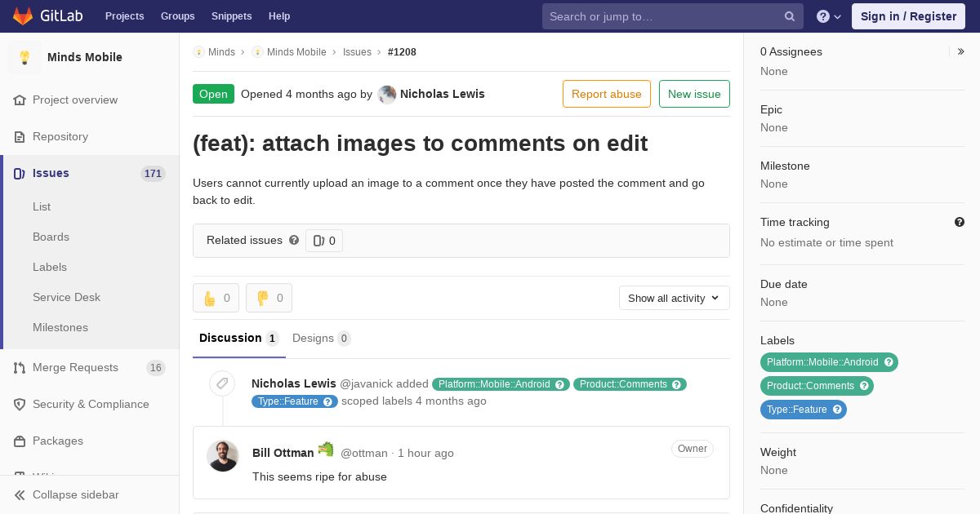Collapse the right sidebar with the double-arrow
Screen dimensions: 980x514
961,51
